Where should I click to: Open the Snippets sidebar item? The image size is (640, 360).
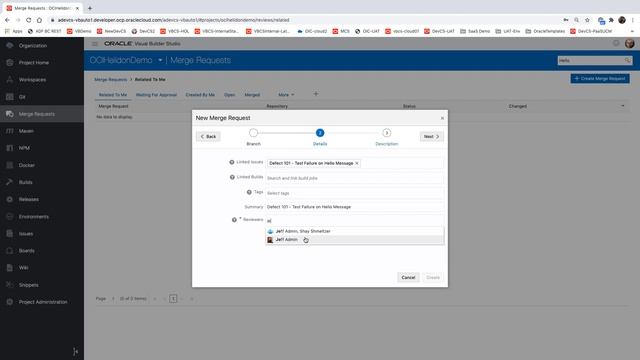(29, 285)
